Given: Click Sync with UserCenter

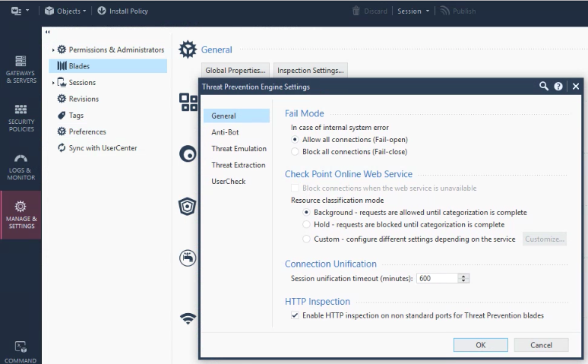Looking at the screenshot, I should click(x=103, y=148).
